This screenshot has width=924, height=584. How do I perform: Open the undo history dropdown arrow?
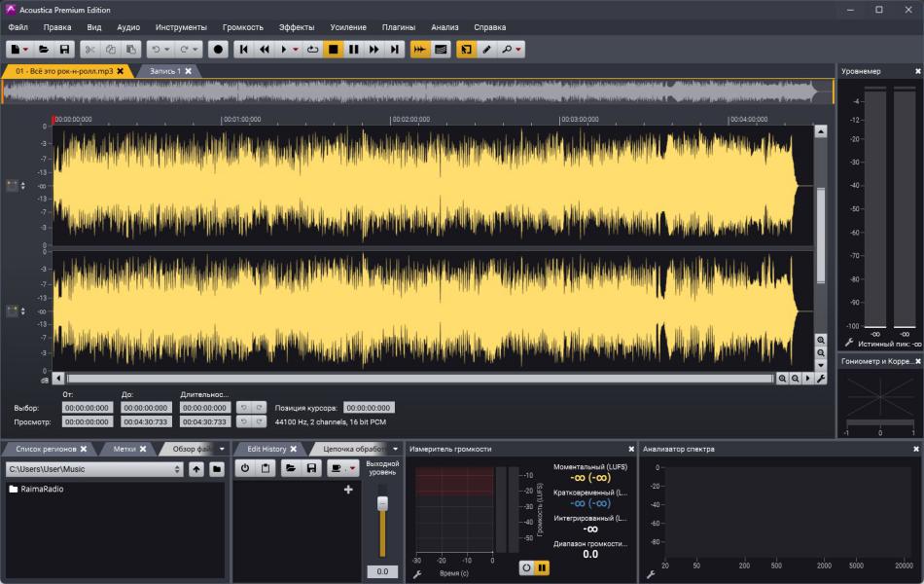[x=166, y=50]
